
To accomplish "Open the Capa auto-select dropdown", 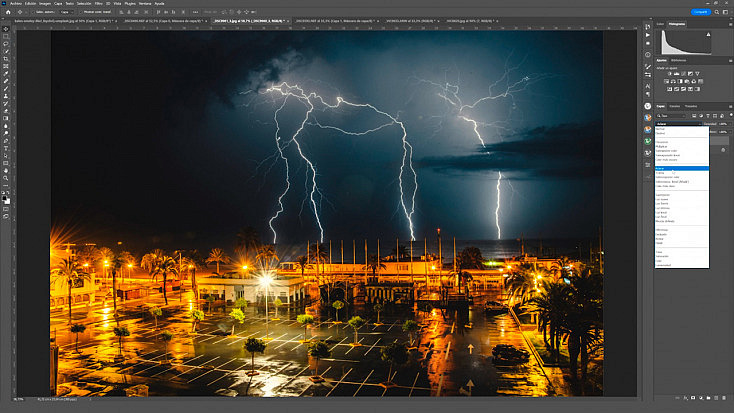I will tap(67, 12).
